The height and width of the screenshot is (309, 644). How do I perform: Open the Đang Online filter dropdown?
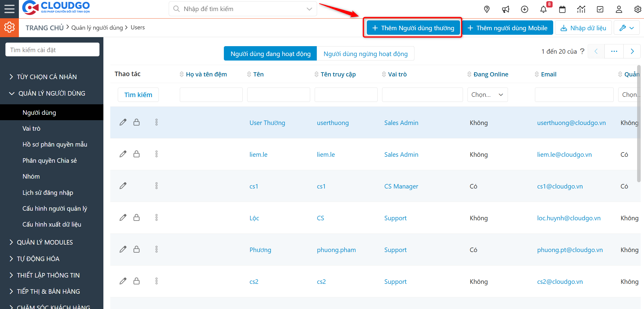click(x=487, y=95)
